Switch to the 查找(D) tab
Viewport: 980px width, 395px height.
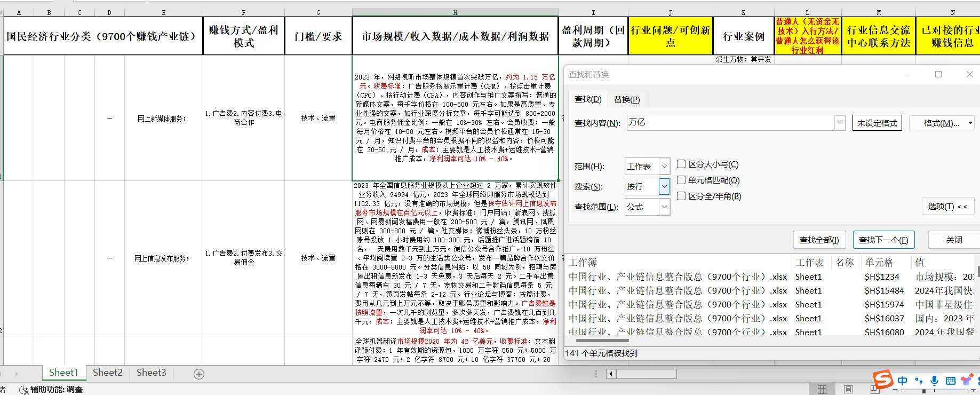(x=588, y=99)
